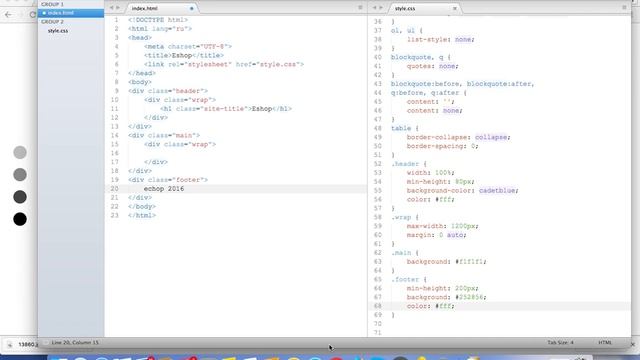The image size is (640, 360).
Task: Go to previous tab in right pane
Action: [374, 8]
